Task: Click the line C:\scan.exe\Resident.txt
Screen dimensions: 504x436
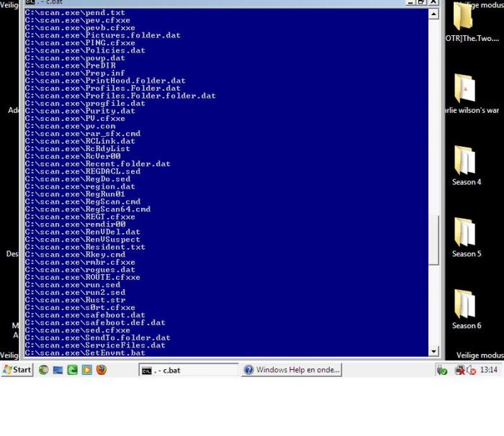Action: [x=85, y=247]
